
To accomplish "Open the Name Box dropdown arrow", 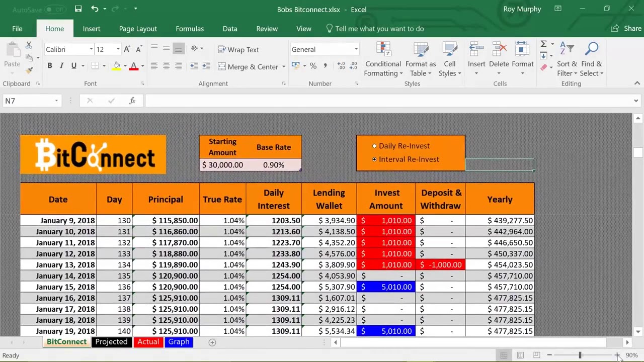I will click(x=56, y=101).
